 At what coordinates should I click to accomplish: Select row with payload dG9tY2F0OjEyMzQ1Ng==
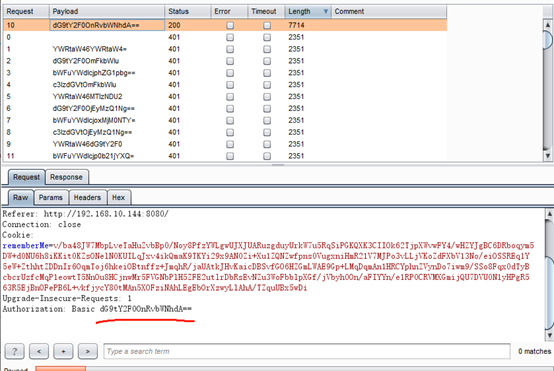pos(225,108)
